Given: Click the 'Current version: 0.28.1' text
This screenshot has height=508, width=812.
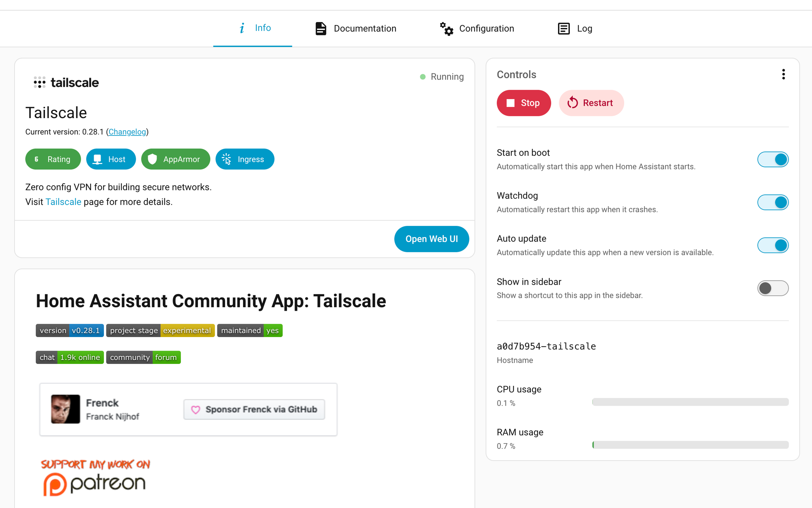Looking at the screenshot, I should tap(64, 132).
